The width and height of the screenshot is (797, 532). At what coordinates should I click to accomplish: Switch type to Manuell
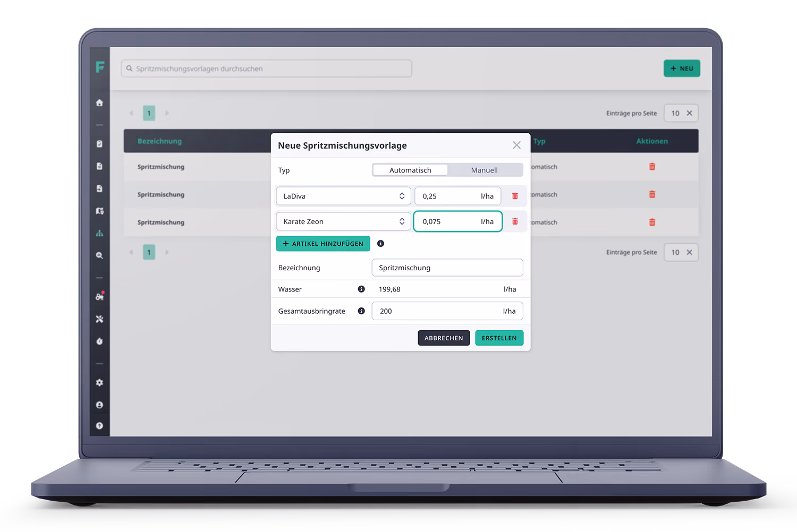485,170
